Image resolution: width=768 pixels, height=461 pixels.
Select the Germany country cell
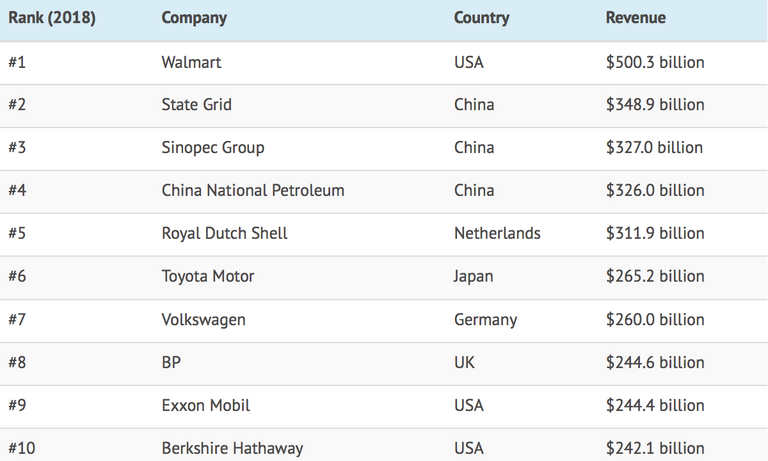[x=485, y=320]
